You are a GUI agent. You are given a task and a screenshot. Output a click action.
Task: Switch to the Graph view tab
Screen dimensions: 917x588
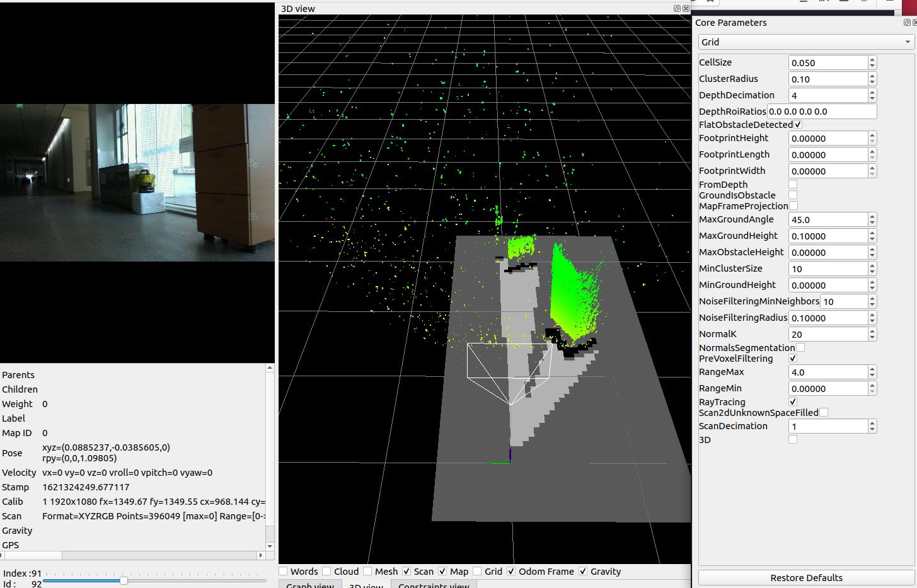tap(309, 585)
